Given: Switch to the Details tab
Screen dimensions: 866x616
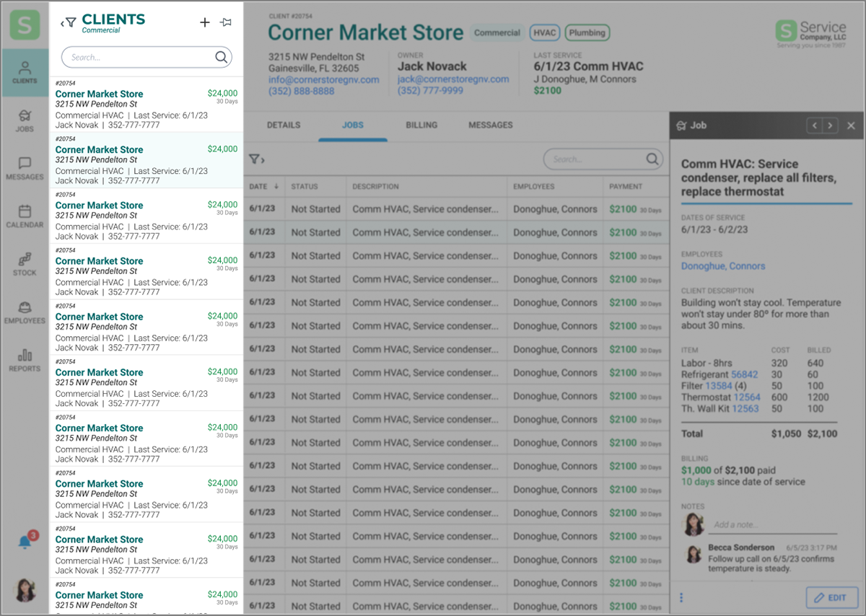Looking at the screenshot, I should [x=284, y=125].
